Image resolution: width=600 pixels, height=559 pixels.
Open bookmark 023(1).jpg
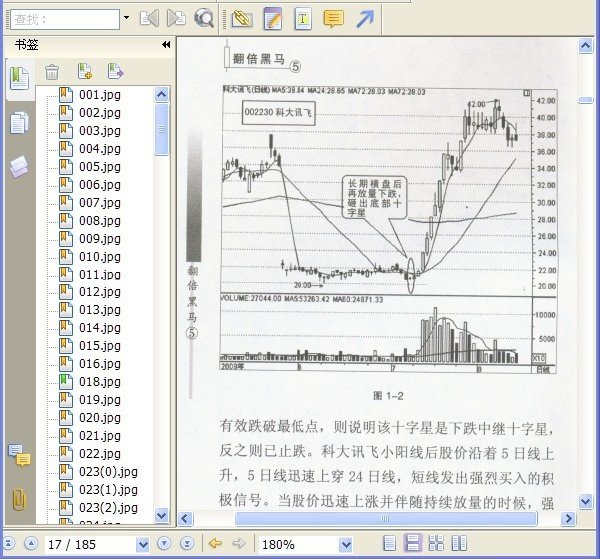tap(108, 490)
